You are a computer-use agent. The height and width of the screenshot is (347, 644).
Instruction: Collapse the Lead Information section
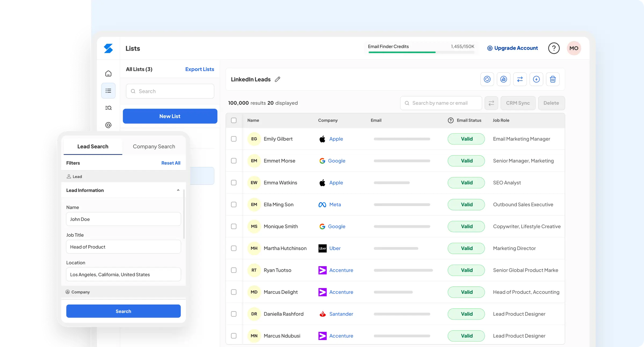178,190
